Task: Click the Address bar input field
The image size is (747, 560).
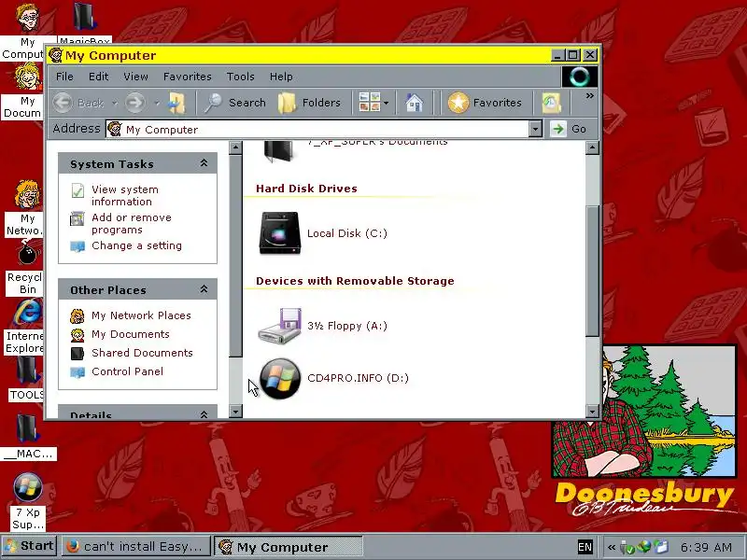Action: (x=317, y=129)
